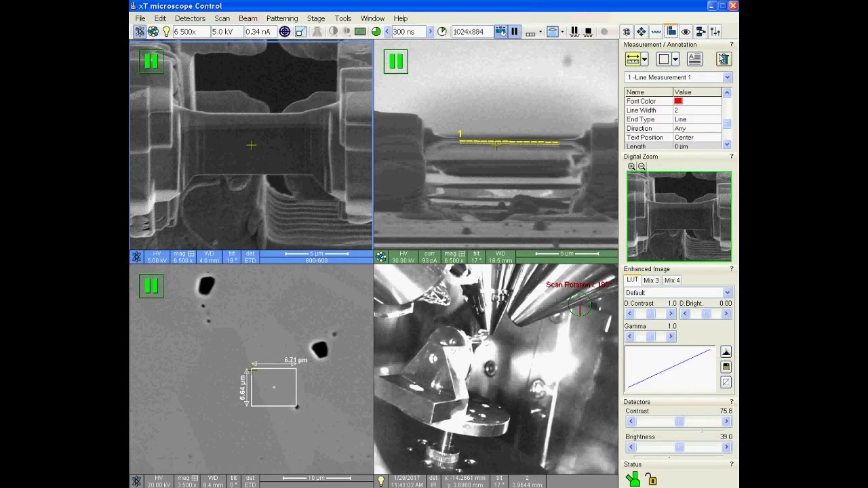Click the green videoscope rectangle toolbar icon

click(x=360, y=31)
